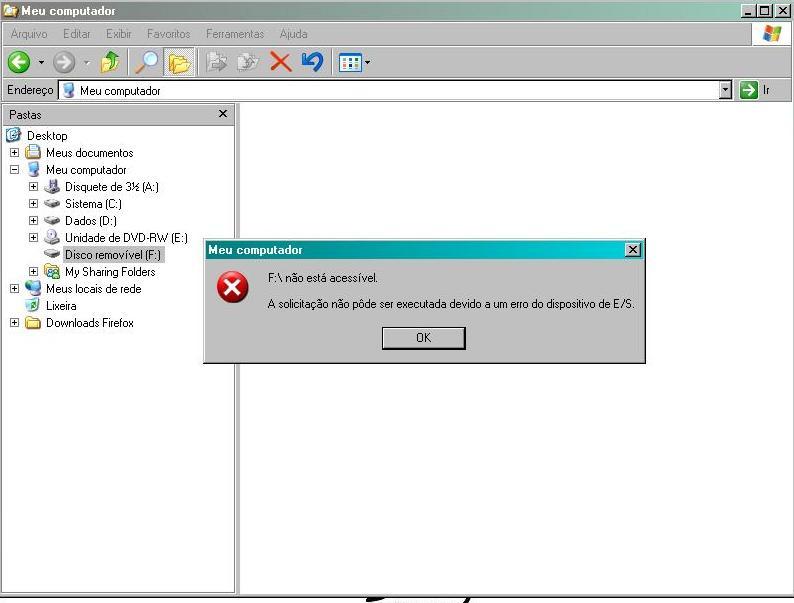The image size is (794, 603).
Task: Click the Meu computador tree icon
Action: pyautogui.click(x=33, y=169)
